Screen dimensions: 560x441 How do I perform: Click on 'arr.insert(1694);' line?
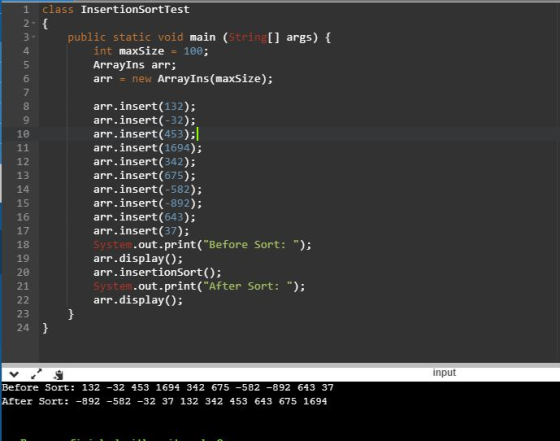(148, 148)
